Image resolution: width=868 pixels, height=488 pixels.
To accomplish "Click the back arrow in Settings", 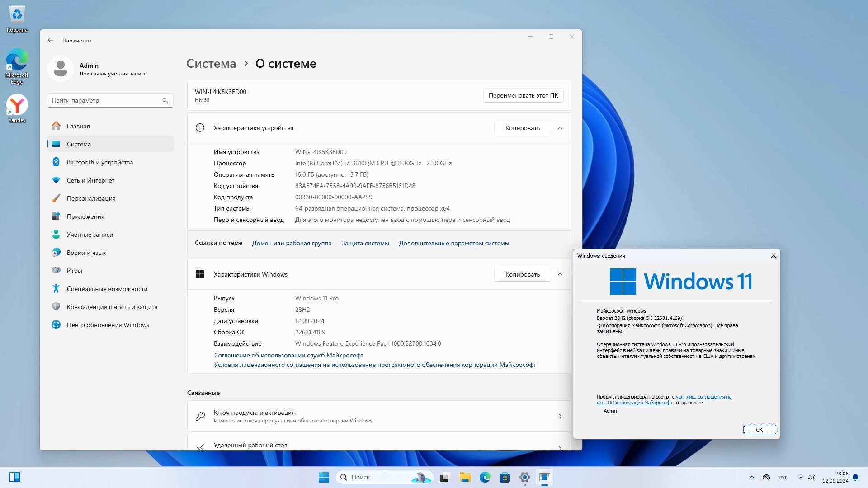I will point(51,41).
